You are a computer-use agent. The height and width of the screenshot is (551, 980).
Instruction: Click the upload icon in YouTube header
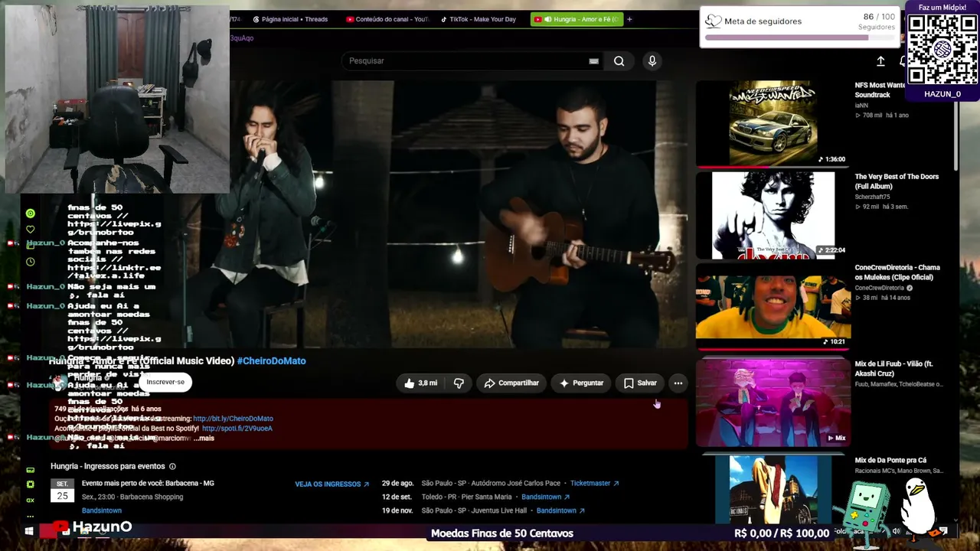[880, 61]
